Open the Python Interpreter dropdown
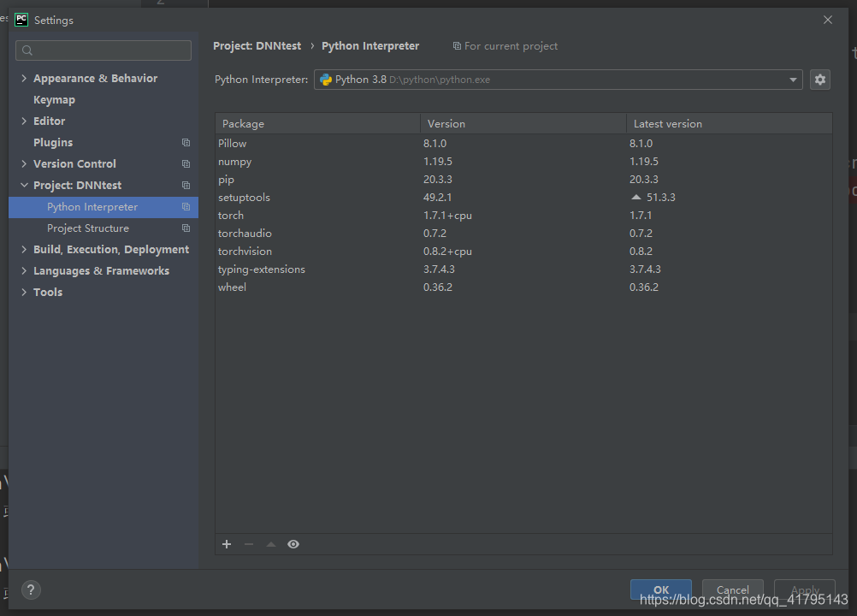 (793, 80)
